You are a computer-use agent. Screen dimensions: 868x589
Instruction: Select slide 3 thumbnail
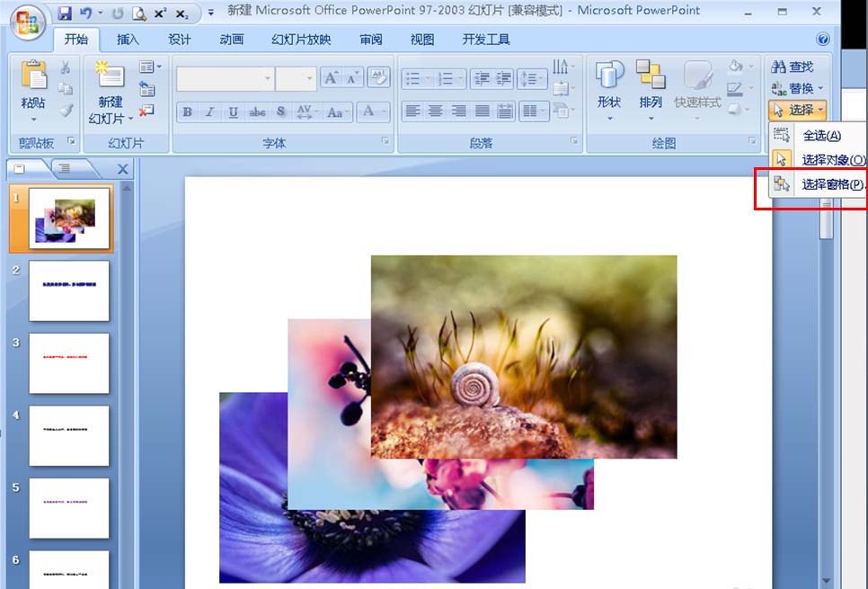68,363
